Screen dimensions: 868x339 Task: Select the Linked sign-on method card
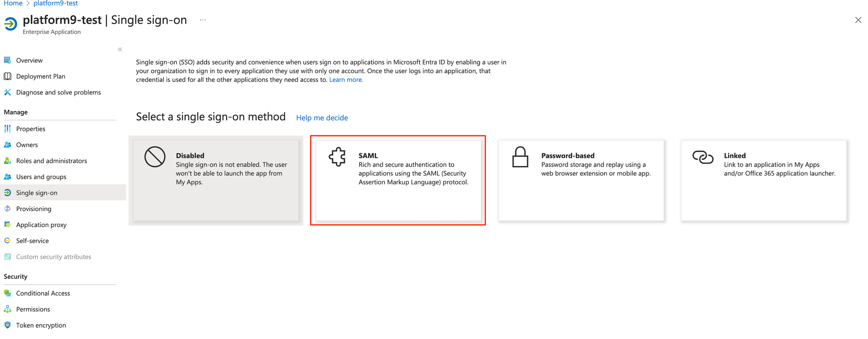point(764,180)
